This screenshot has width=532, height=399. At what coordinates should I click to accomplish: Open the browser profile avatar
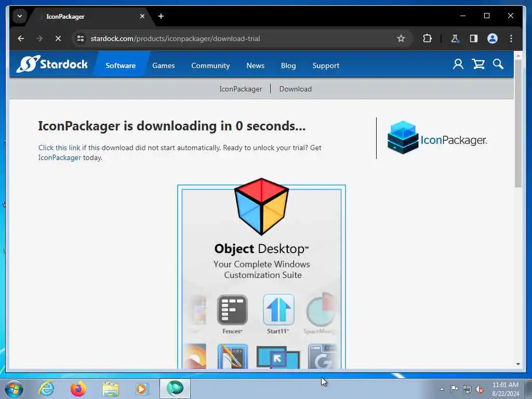(x=493, y=38)
